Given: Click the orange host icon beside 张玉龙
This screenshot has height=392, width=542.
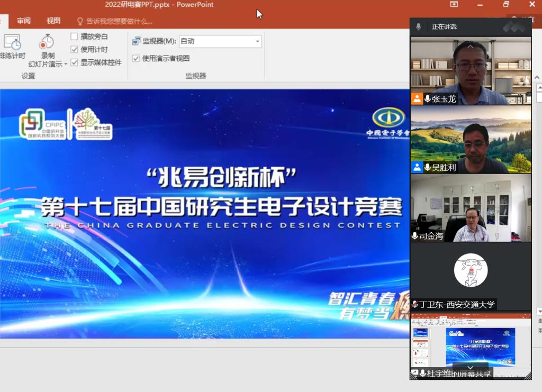Looking at the screenshot, I should click(x=417, y=99).
